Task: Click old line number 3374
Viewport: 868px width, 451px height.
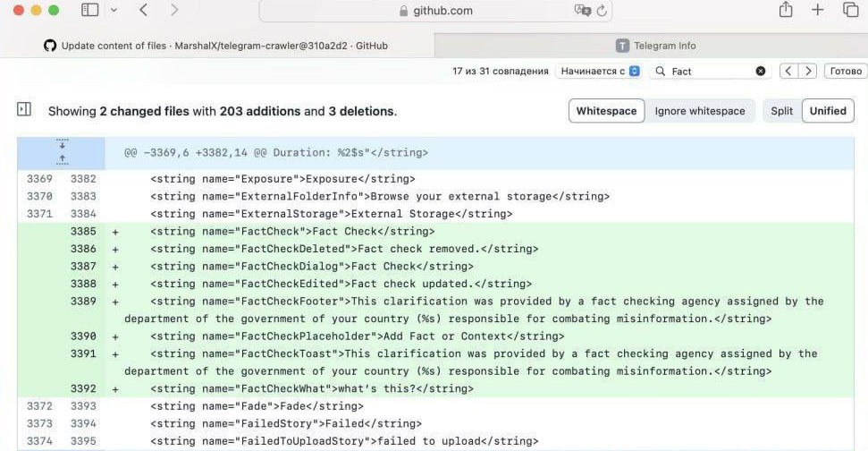Action: point(39,441)
